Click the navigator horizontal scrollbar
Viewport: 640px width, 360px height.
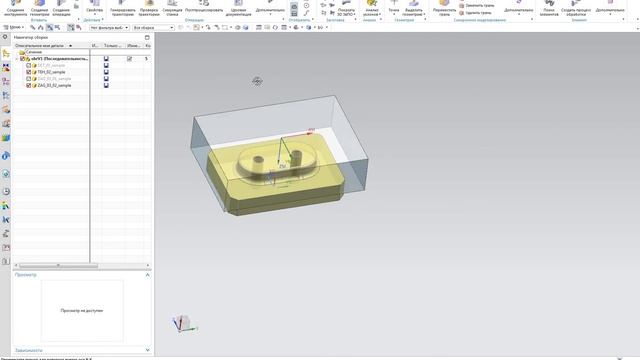point(58,266)
